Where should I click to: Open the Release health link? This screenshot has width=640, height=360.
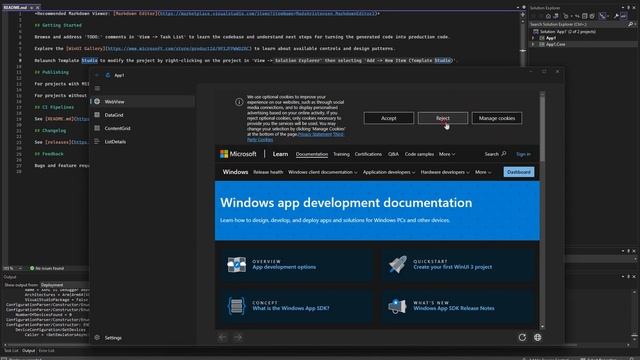pyautogui.click(x=268, y=172)
